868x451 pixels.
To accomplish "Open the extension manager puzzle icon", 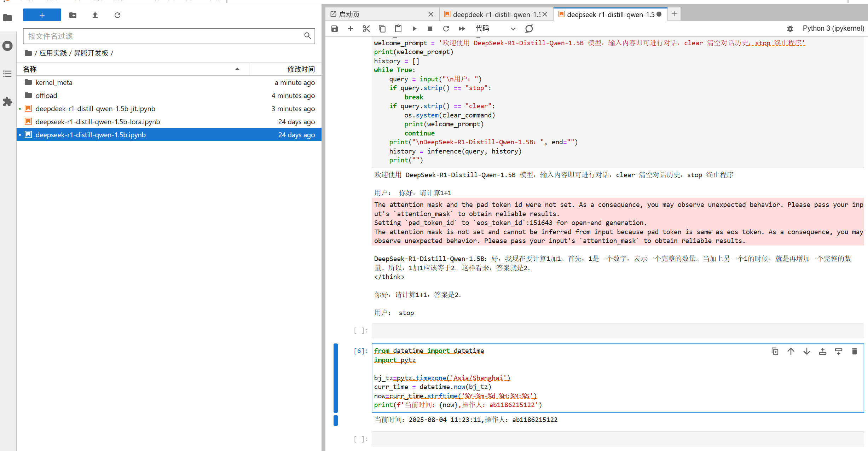I will pos(7,102).
